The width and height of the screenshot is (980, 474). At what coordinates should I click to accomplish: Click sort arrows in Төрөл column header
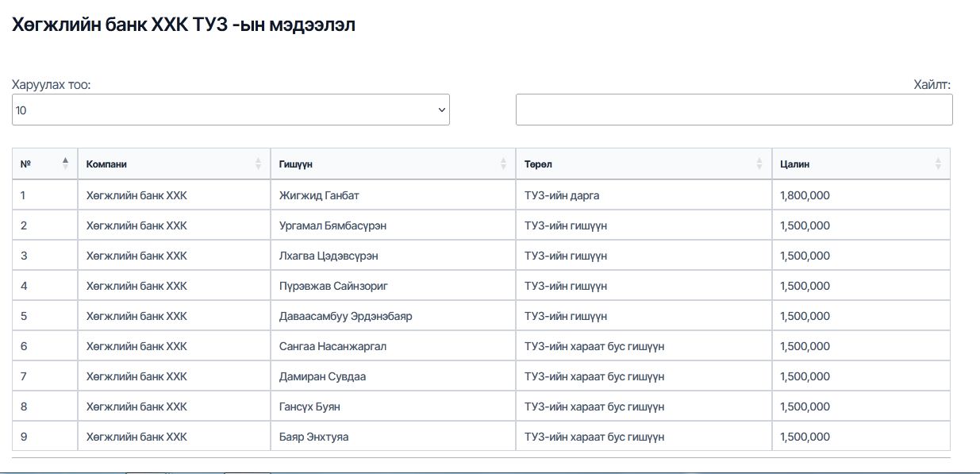[x=759, y=164]
